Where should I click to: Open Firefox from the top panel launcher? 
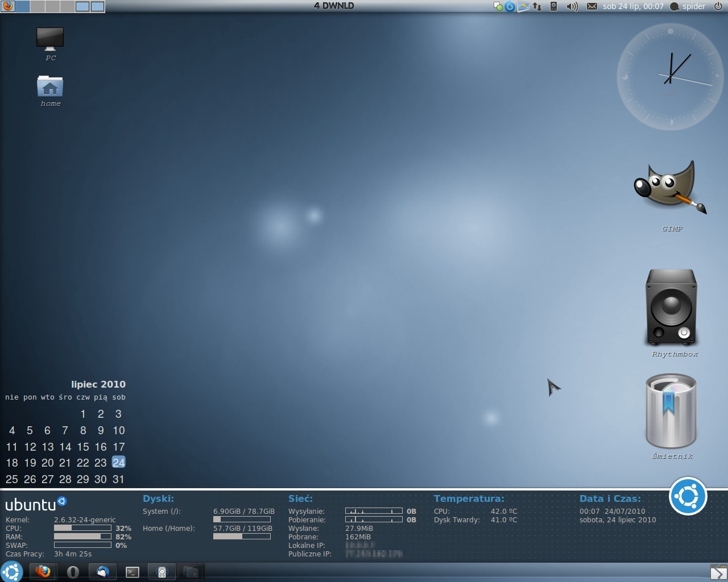coord(7,6)
